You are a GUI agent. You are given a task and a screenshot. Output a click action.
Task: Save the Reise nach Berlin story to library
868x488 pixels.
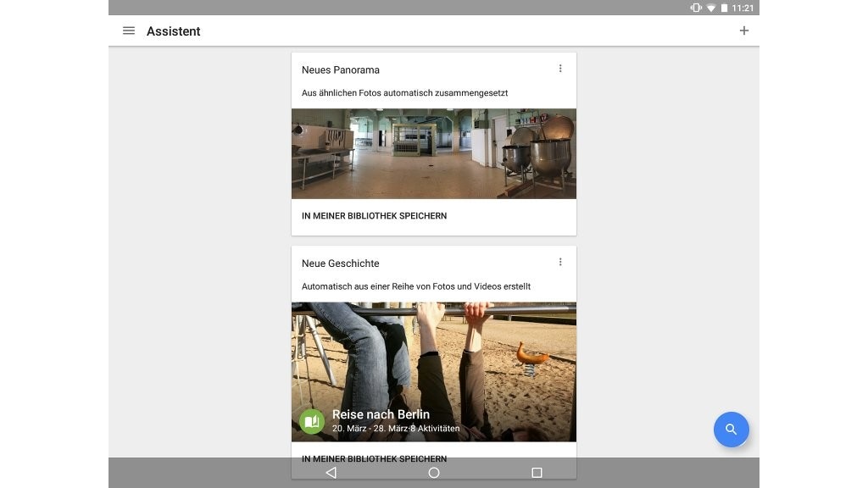[x=375, y=458]
